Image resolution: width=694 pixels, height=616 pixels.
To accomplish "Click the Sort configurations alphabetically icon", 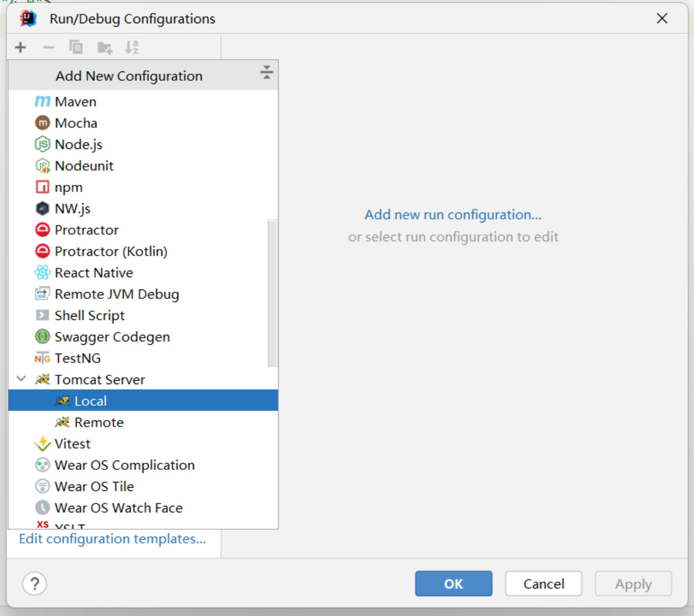I will [x=132, y=48].
